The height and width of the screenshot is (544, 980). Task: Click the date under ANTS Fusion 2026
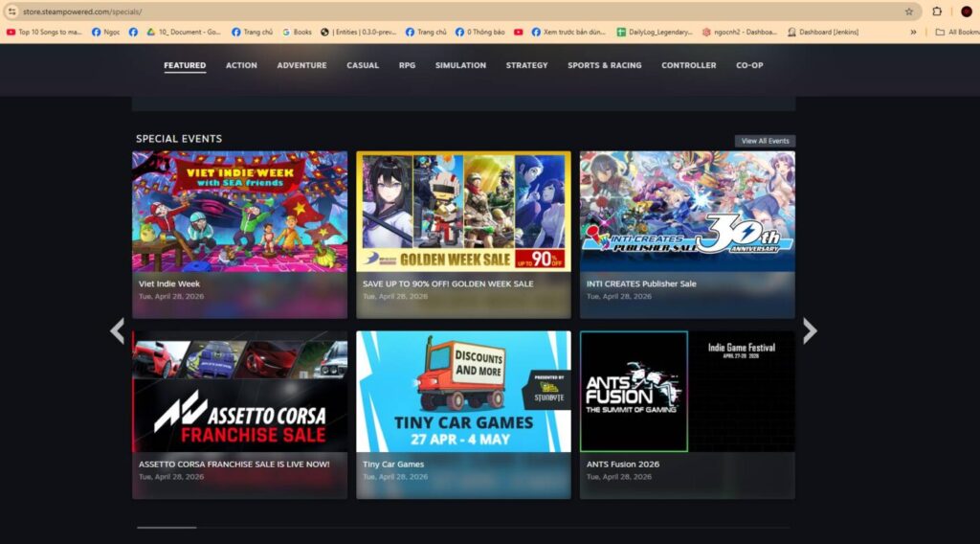(x=619, y=476)
